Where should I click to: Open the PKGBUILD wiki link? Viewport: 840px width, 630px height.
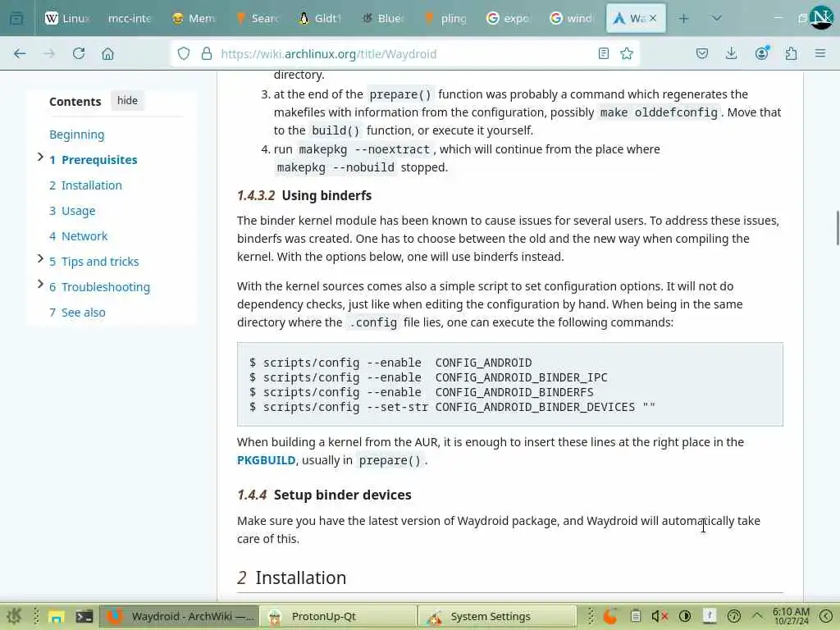pos(267,460)
